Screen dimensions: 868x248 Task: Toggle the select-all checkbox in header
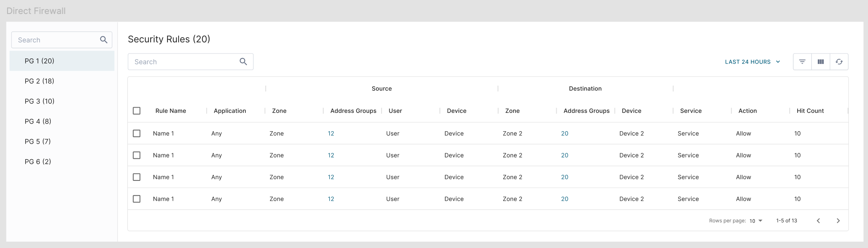[137, 111]
